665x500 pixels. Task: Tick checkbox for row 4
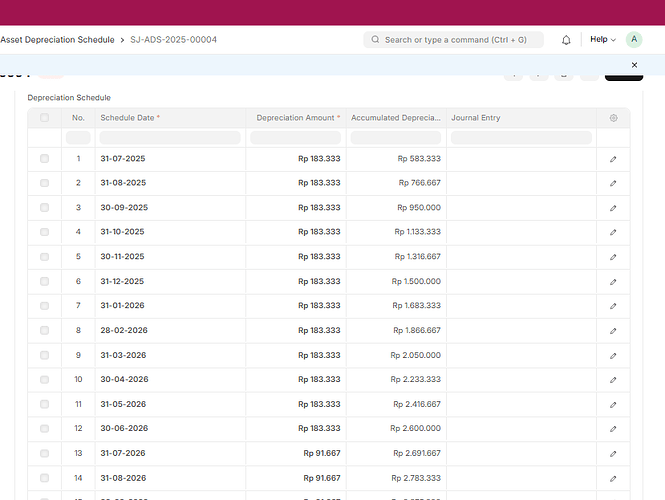point(45,232)
